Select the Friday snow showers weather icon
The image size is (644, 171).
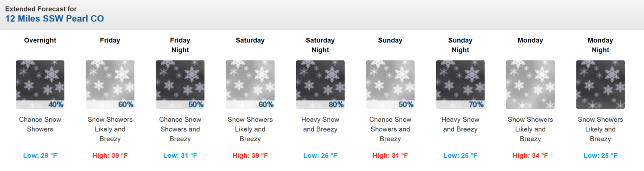pos(110,84)
